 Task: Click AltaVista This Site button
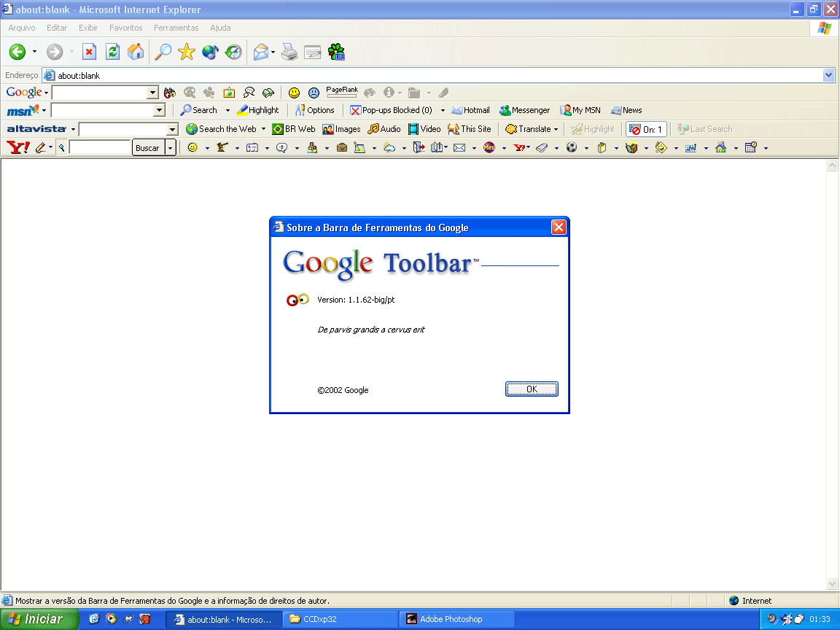click(470, 129)
